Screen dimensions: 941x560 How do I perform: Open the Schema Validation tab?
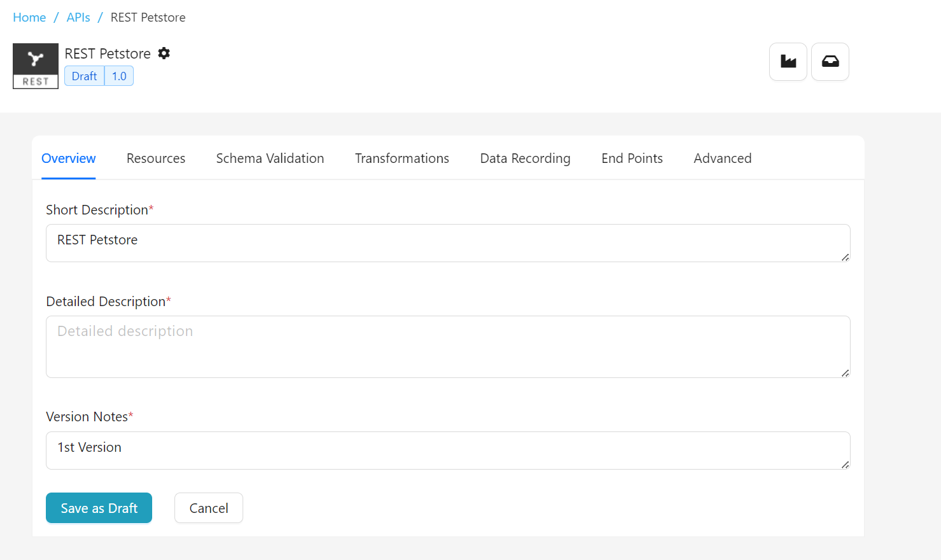point(270,158)
